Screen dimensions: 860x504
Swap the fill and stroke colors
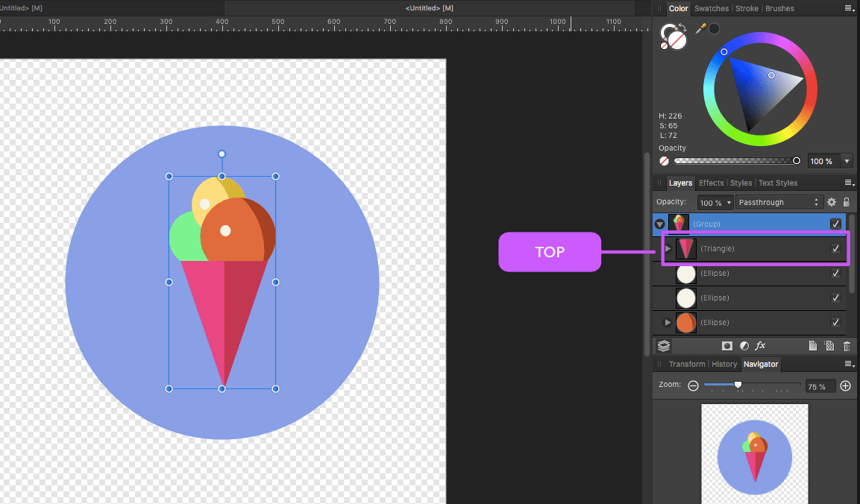[x=682, y=28]
